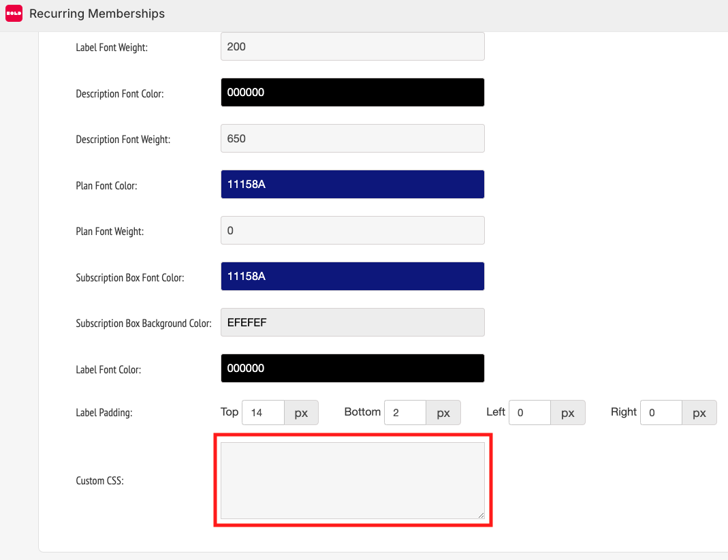
Task: Edit the Label Padding Bottom value
Action: 405,412
